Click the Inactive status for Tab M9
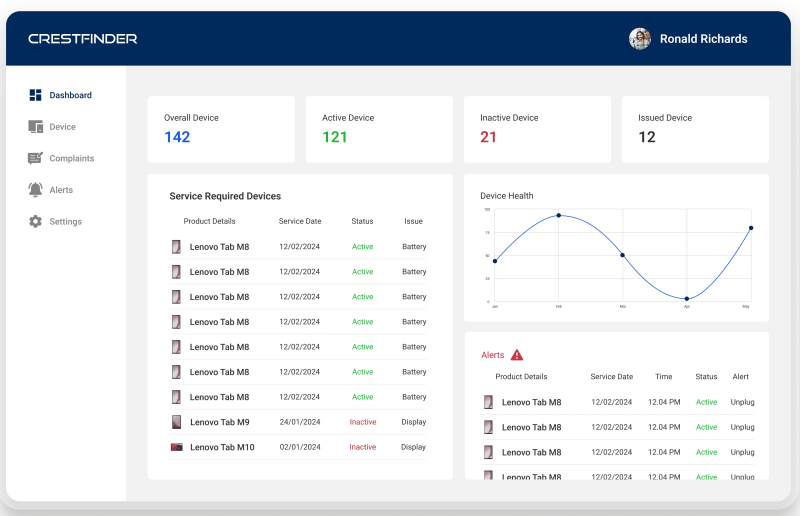Image resolution: width=800 pixels, height=516 pixels. point(363,422)
